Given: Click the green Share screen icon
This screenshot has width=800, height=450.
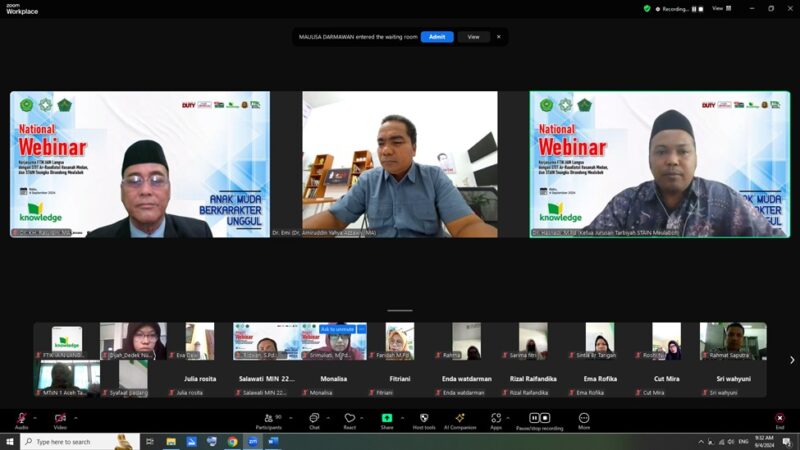Looking at the screenshot, I should pos(387,418).
